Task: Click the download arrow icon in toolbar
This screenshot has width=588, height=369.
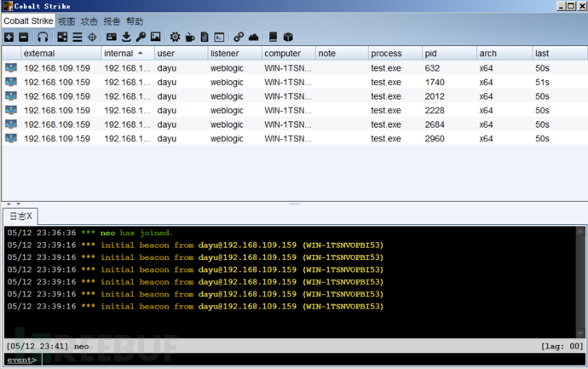Action: click(126, 37)
